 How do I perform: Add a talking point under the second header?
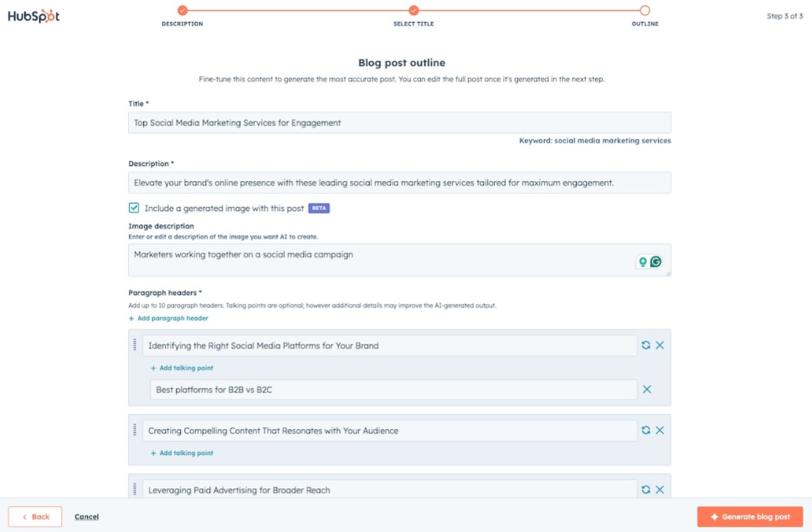point(182,452)
